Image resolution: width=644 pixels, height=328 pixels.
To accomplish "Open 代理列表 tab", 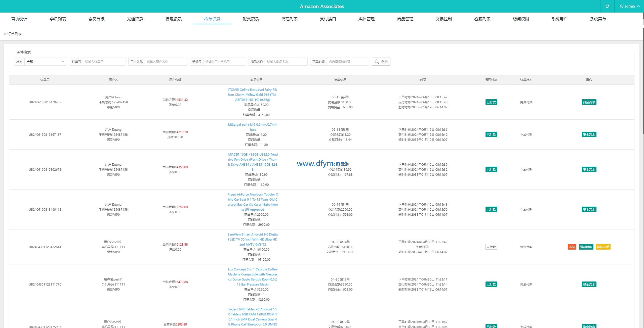I will pyautogui.click(x=289, y=19).
